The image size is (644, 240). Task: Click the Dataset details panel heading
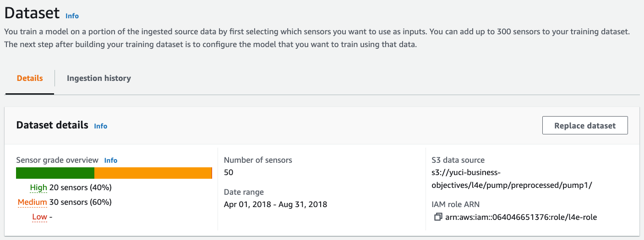point(52,125)
